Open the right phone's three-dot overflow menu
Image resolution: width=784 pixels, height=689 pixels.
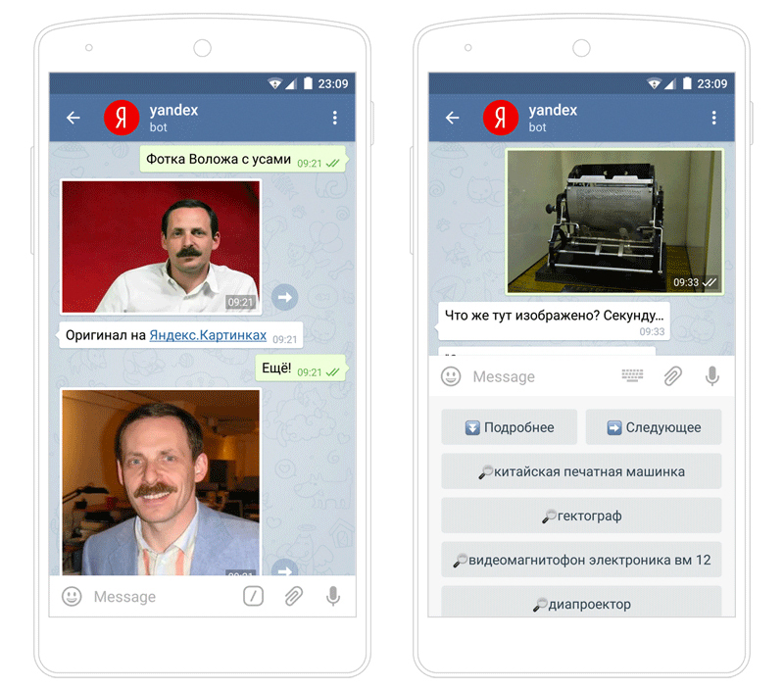pos(713,118)
